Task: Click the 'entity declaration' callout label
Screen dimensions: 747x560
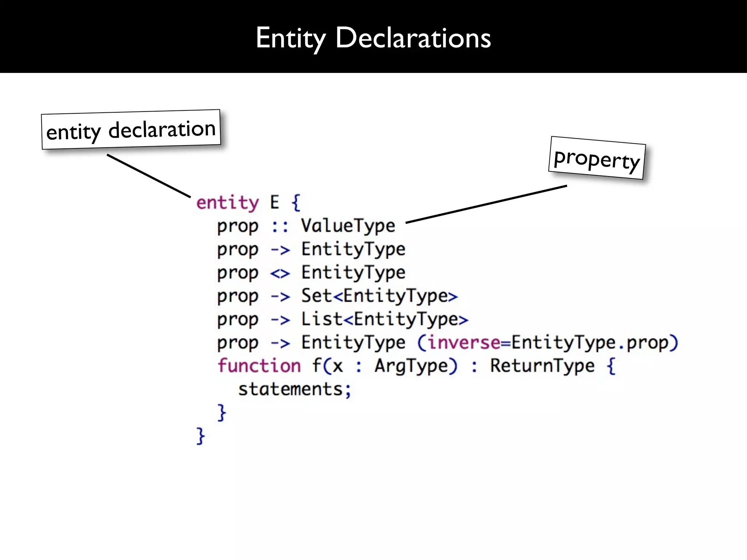Action: point(131,130)
